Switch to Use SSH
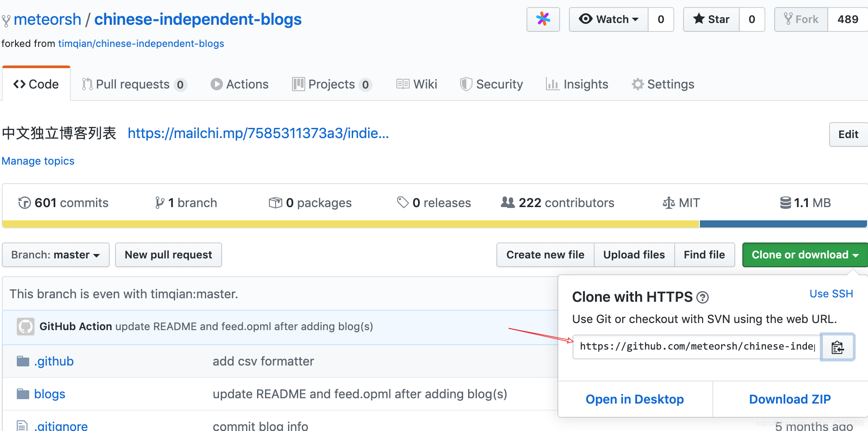The width and height of the screenshot is (868, 431). click(831, 294)
